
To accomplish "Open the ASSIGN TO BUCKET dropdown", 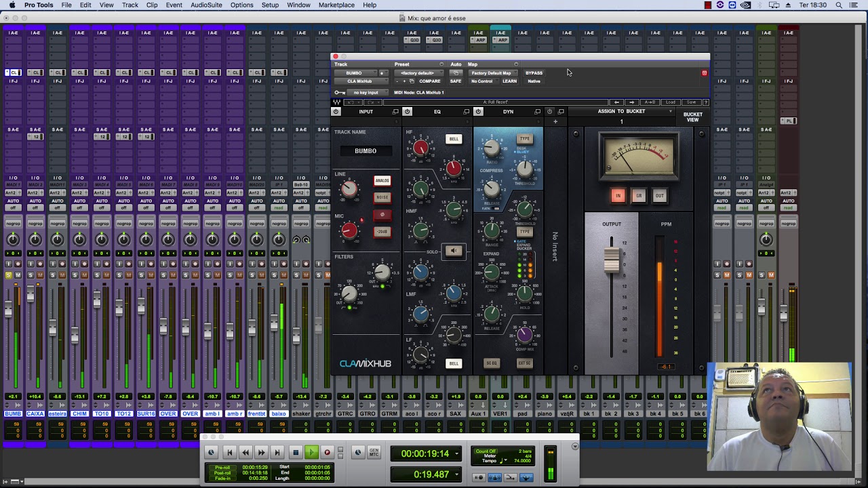I will pos(621,111).
